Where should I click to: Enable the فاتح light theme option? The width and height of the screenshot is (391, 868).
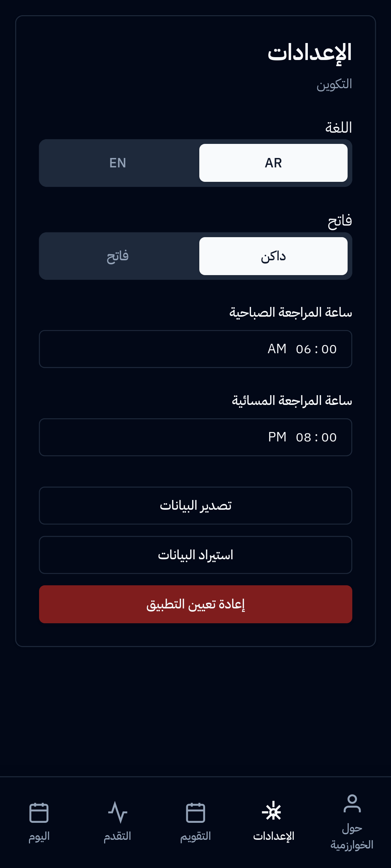click(x=118, y=256)
